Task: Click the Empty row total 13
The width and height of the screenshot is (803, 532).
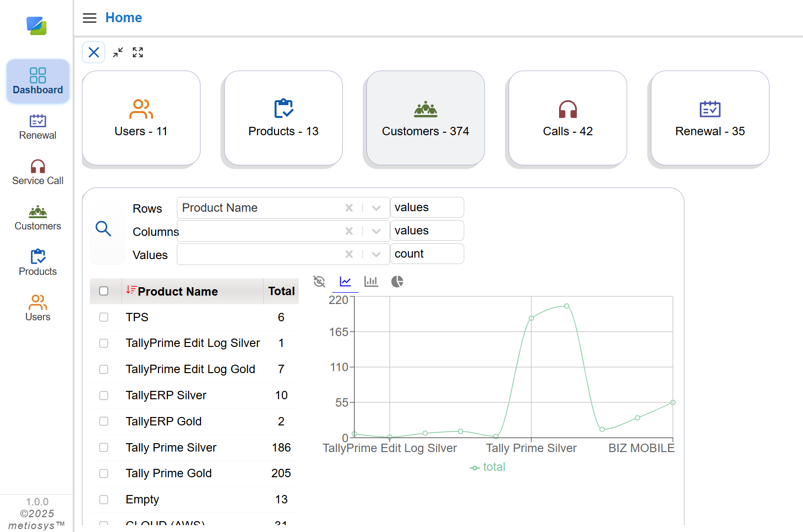Action: [x=281, y=499]
